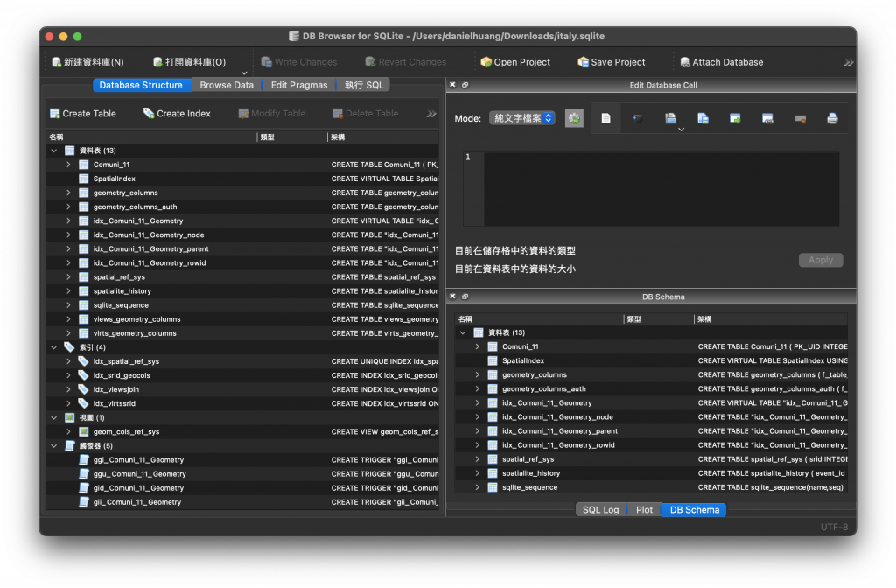Click Delete Table button
This screenshot has width=896, height=588.
point(365,113)
